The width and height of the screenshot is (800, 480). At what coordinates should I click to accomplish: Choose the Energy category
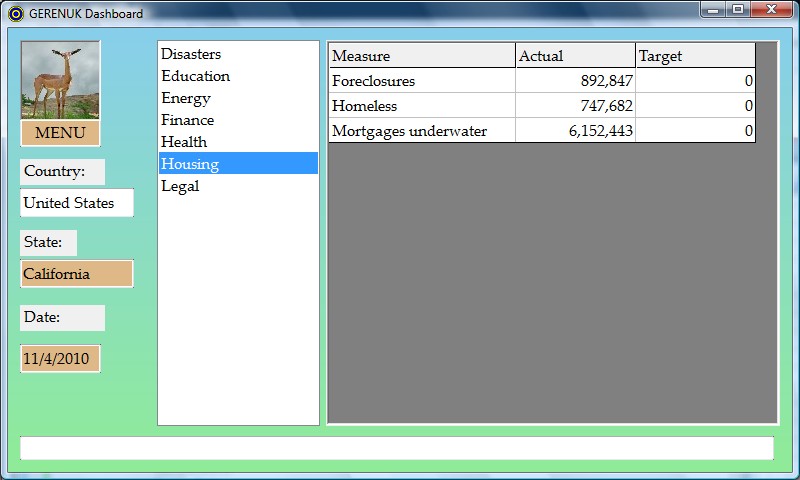(x=186, y=98)
